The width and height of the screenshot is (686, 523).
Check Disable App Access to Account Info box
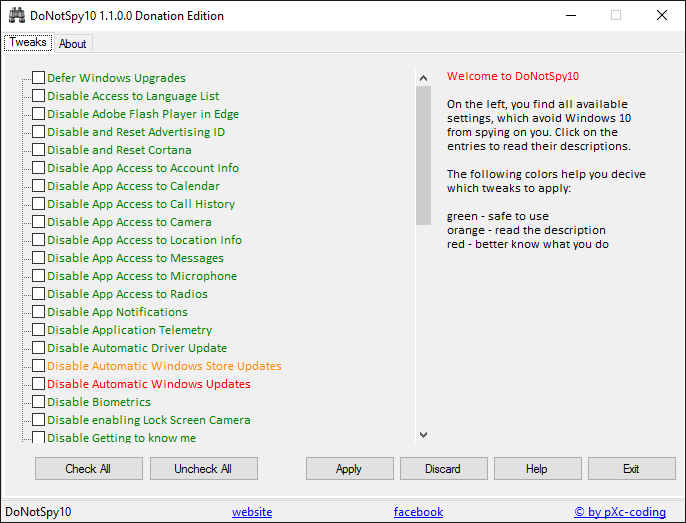click(38, 167)
